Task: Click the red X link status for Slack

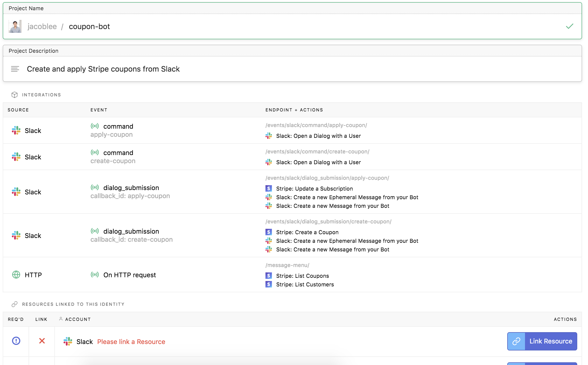Action: point(42,341)
